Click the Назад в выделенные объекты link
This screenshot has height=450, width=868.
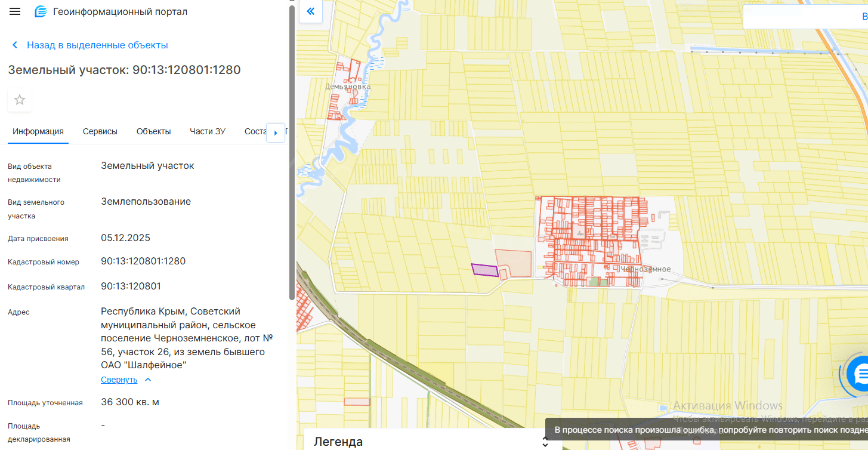coord(97,45)
